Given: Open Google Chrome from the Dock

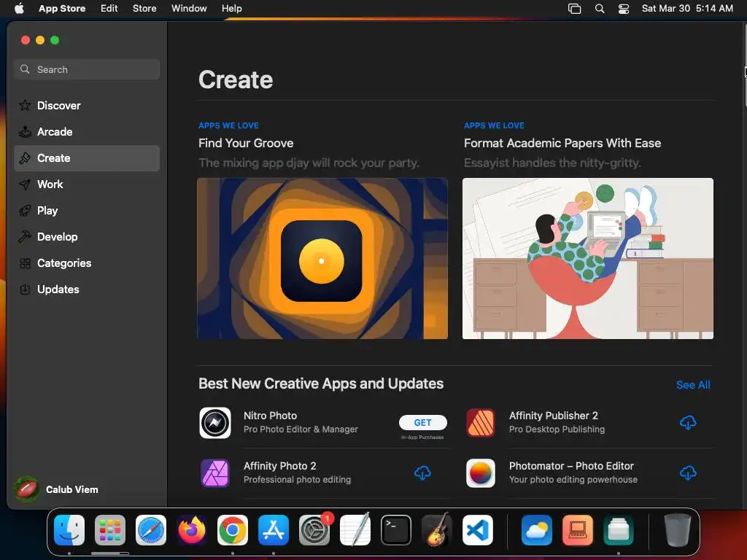Looking at the screenshot, I should [233, 530].
